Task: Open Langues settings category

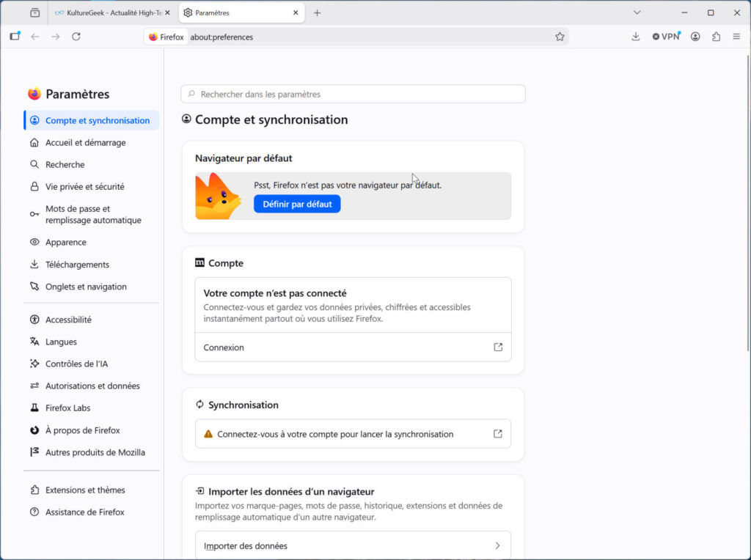Action: (92, 342)
